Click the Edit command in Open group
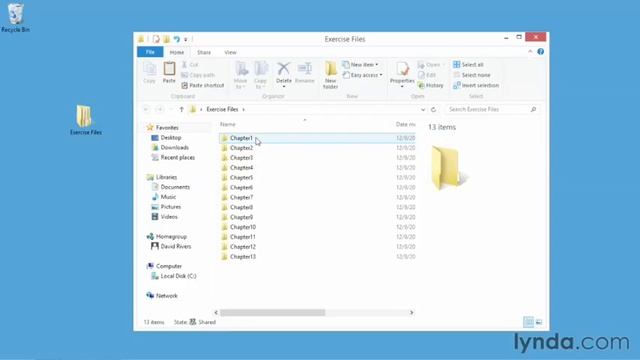This screenshot has width=640, height=360. (427, 75)
